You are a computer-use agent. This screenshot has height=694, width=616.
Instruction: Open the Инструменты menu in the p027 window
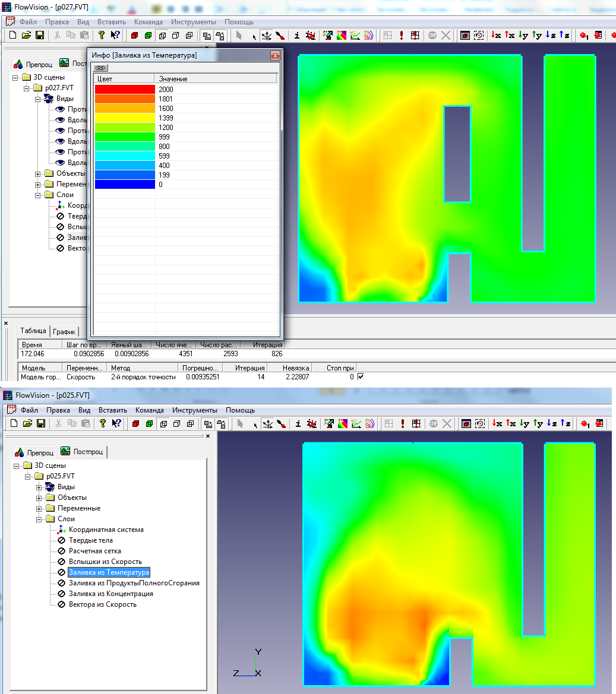[193, 22]
